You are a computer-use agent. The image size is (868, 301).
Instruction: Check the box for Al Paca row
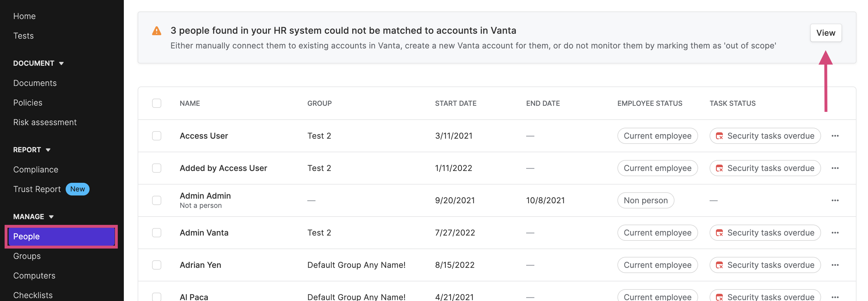tap(157, 297)
